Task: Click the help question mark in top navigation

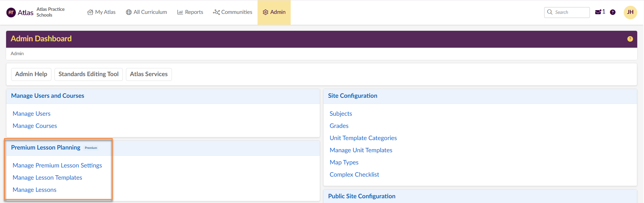Action: pos(613,12)
